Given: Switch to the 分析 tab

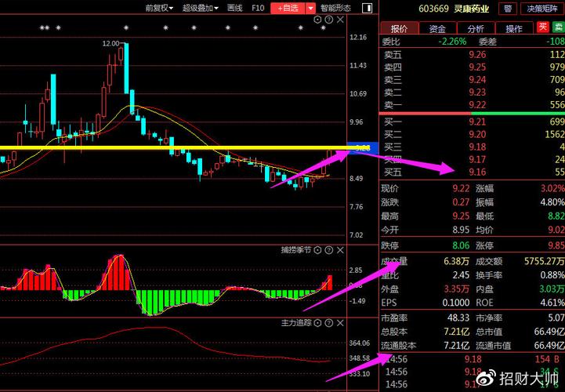Looking at the screenshot, I should click(x=476, y=28).
